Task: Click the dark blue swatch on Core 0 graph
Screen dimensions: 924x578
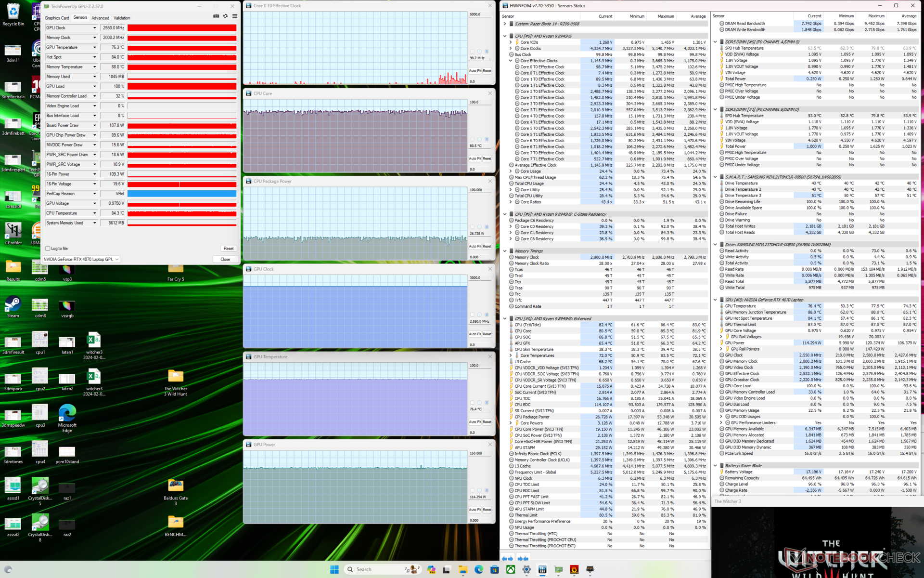Action: 487,52
